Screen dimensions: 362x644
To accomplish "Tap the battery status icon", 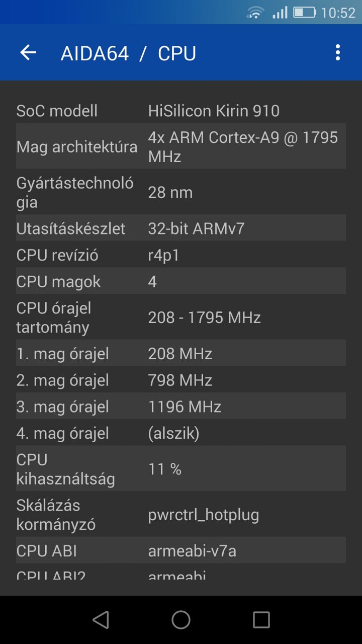I will [x=304, y=13].
